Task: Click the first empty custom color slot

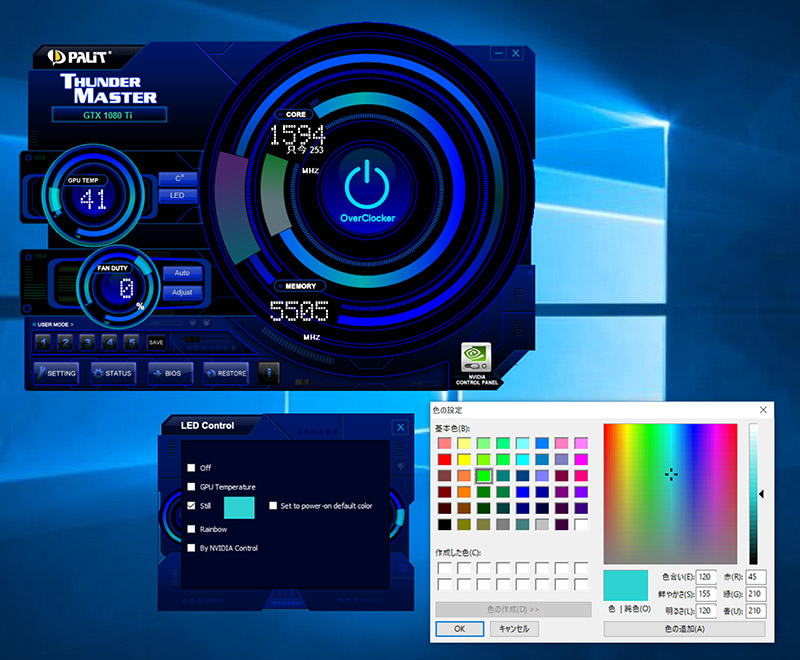Action: [x=444, y=568]
